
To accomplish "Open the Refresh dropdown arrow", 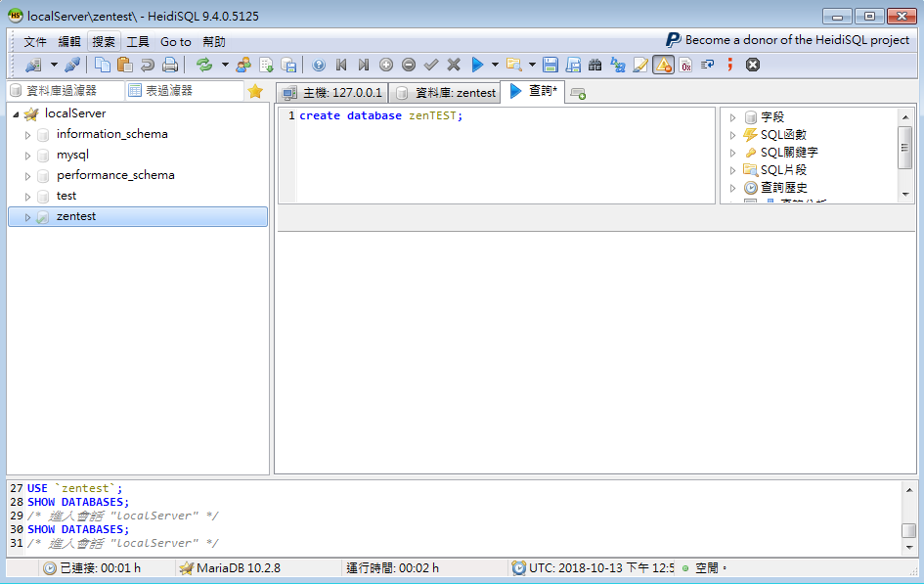I will pos(225,65).
